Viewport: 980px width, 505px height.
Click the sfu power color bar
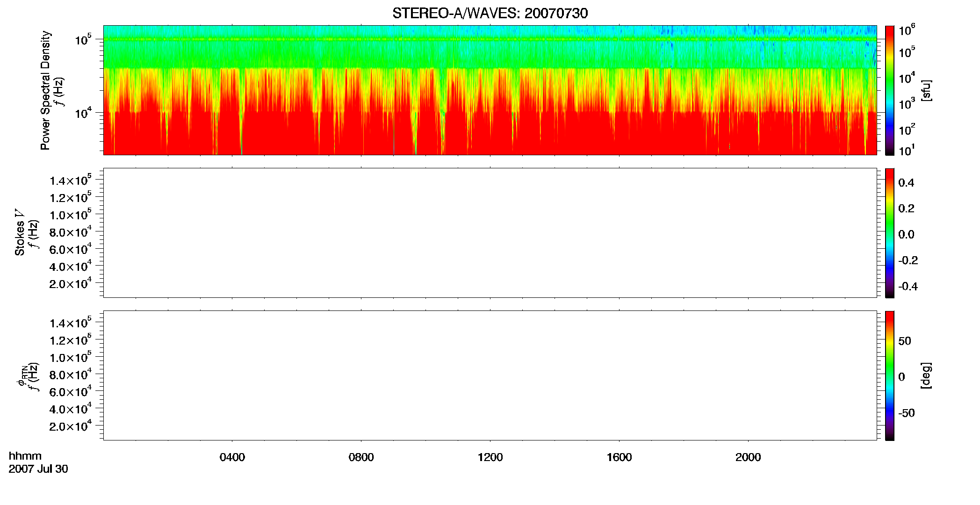[x=890, y=90]
